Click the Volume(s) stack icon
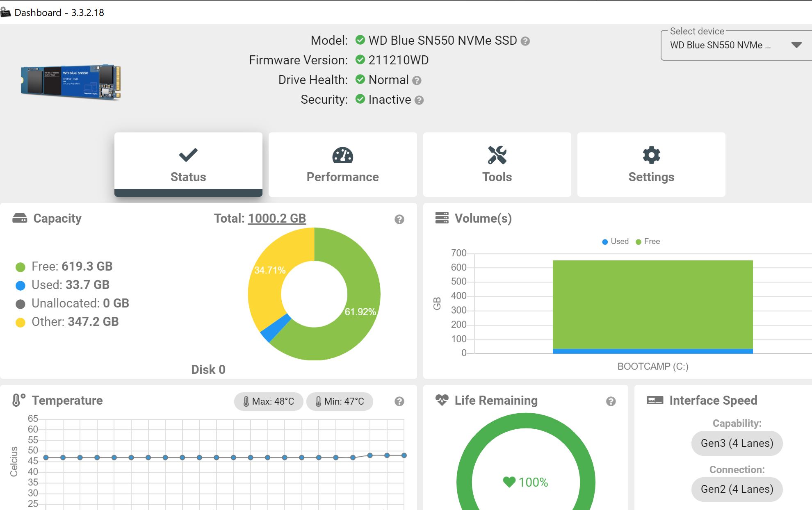 pos(442,218)
